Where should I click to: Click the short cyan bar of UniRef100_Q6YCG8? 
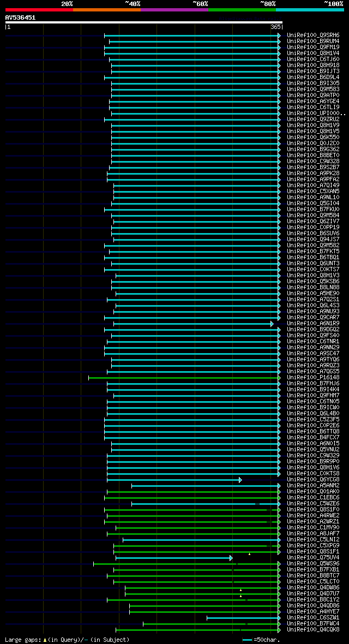[x=174, y=480]
